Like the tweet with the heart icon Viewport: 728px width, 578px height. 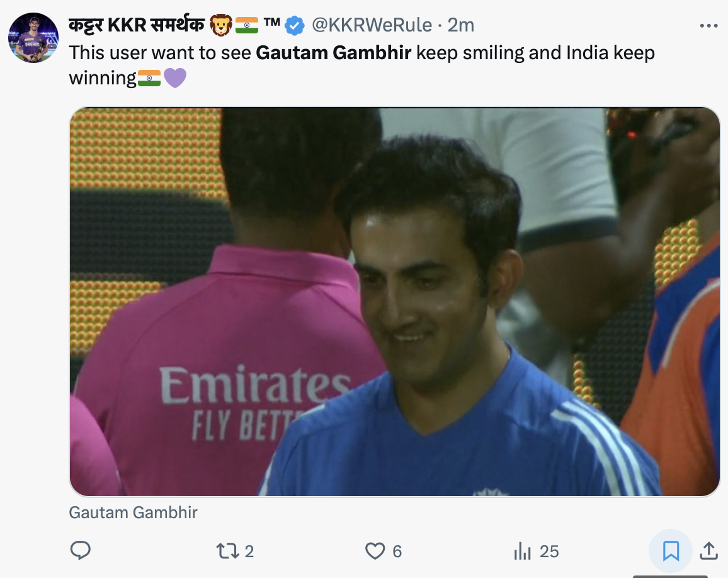click(375, 551)
